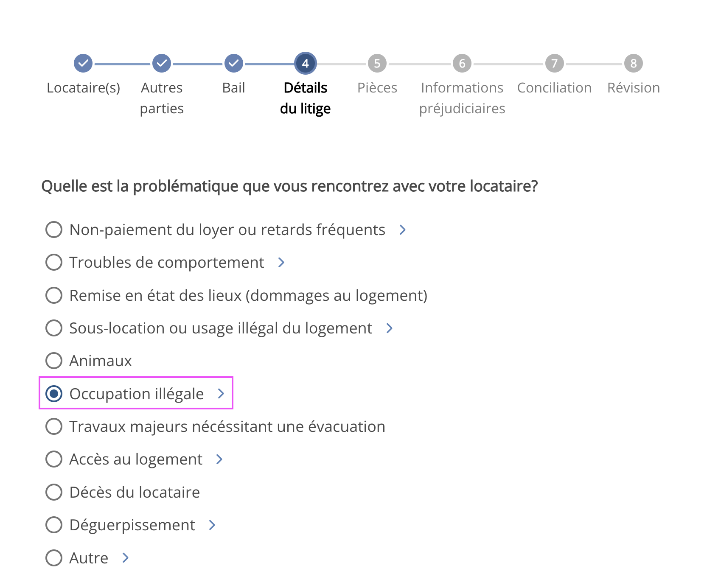The height and width of the screenshot is (588, 707).
Task: Expand chevron next to Non-paiement du loyer
Action: click(403, 230)
